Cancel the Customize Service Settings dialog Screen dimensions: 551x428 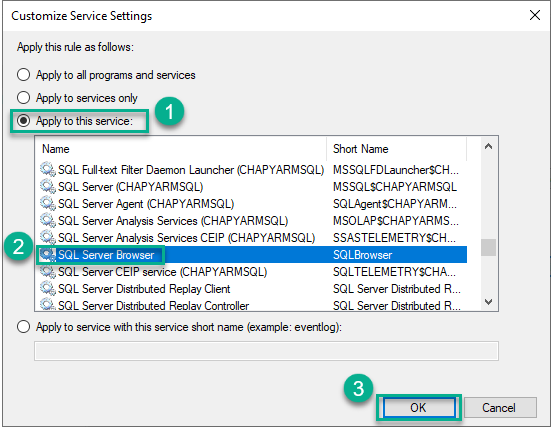tap(500, 408)
